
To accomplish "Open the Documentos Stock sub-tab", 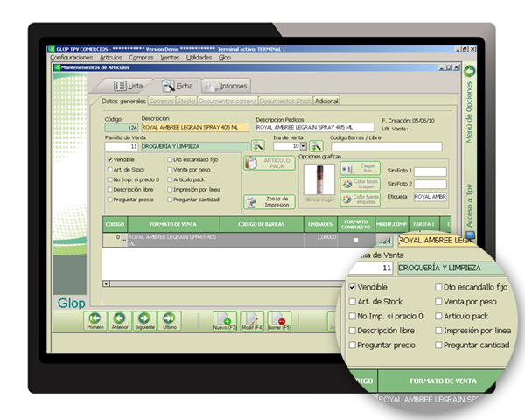I will click(x=285, y=101).
